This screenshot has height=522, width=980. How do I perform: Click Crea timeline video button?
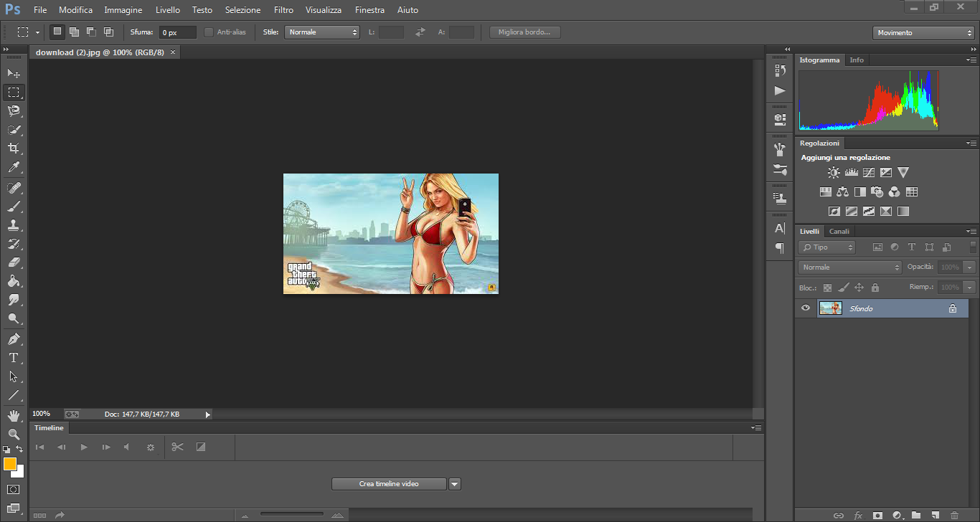[x=389, y=484]
